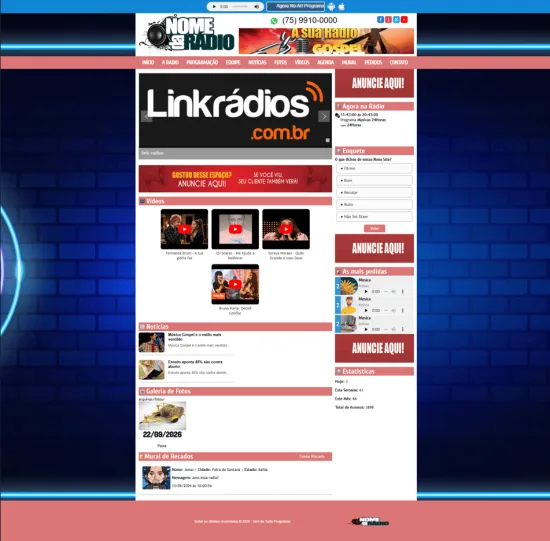
Task: Select the 'Ótimo' poll option
Action: click(374, 168)
